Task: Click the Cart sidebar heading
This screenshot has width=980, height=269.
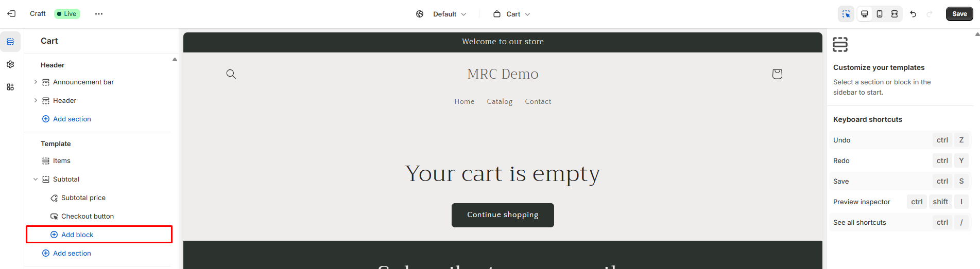Action: click(x=49, y=41)
